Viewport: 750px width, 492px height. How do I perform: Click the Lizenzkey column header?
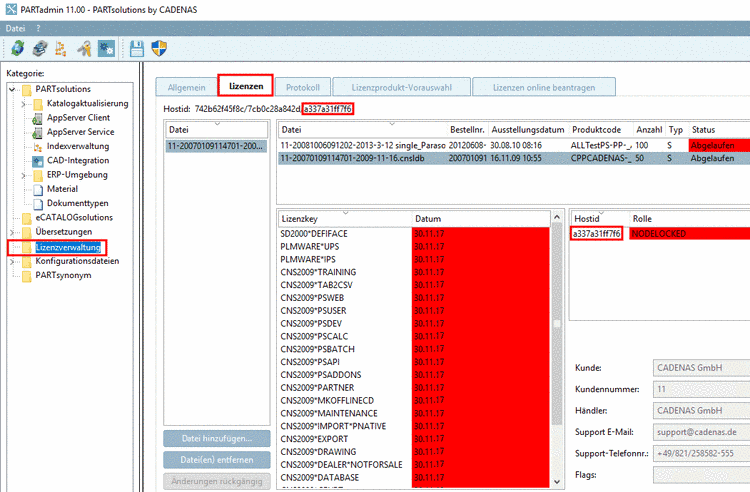[344, 219]
